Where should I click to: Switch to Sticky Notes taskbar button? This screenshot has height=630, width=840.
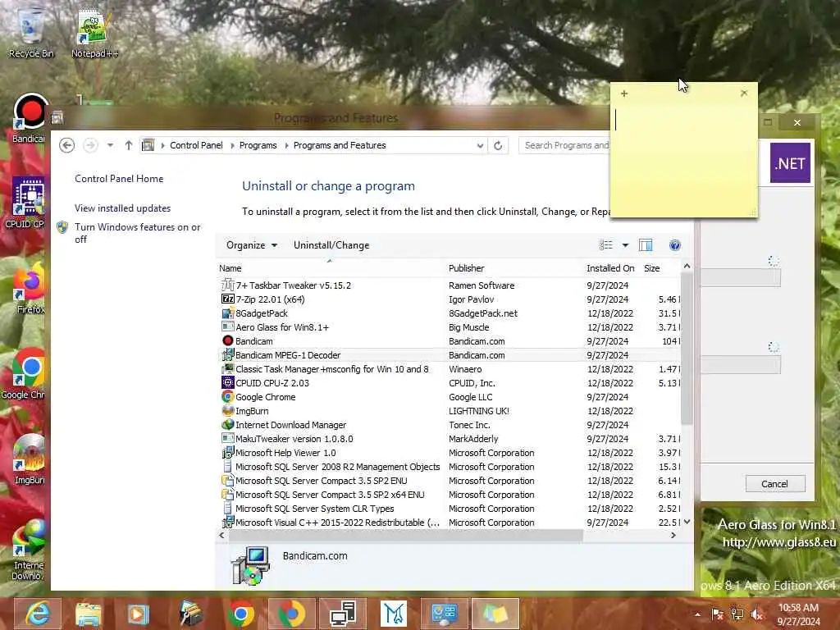coord(495,614)
